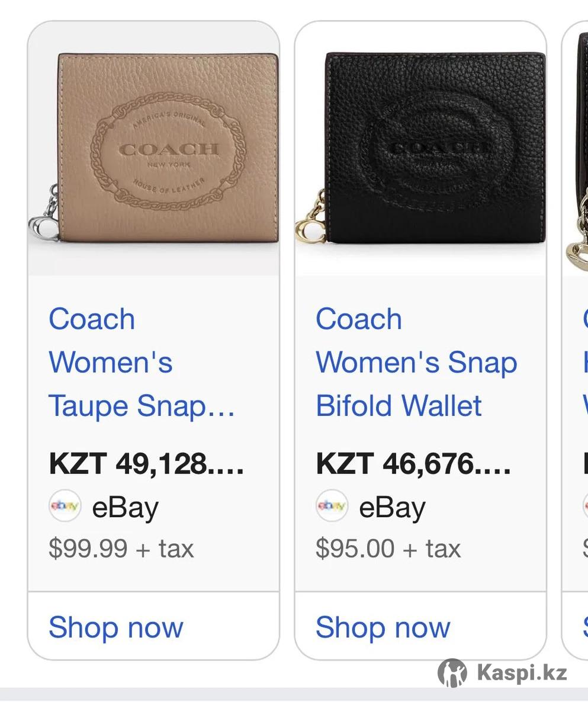Click the KZT 49,128 price
588x711 pixels.
tap(146, 463)
